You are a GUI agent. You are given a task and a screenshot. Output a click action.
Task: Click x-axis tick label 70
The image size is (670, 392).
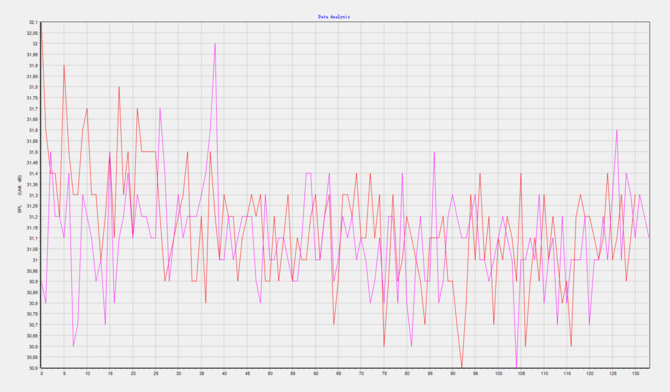361,374
